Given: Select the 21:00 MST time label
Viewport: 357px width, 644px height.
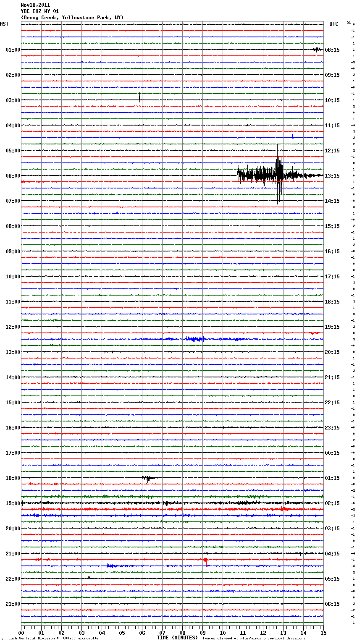Looking at the screenshot, I should [x=13, y=554].
